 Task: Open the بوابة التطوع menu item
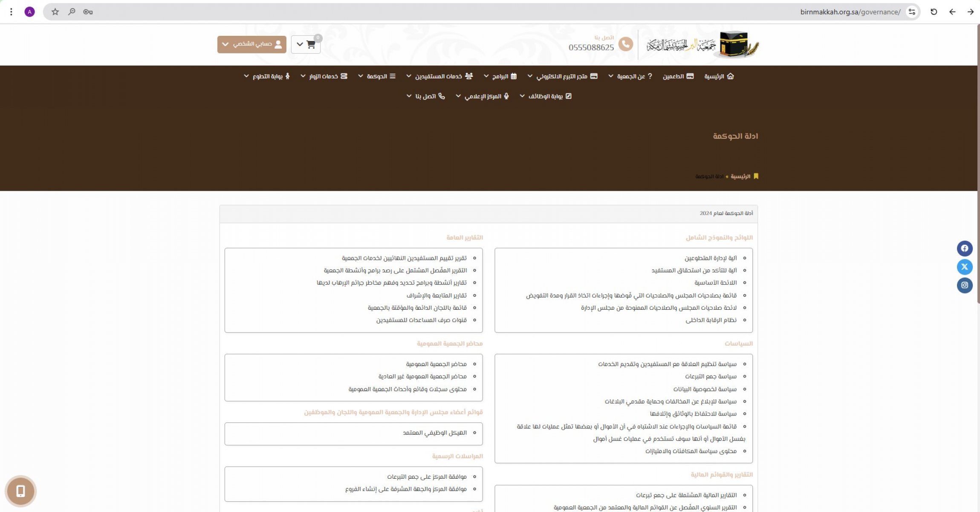click(x=267, y=76)
